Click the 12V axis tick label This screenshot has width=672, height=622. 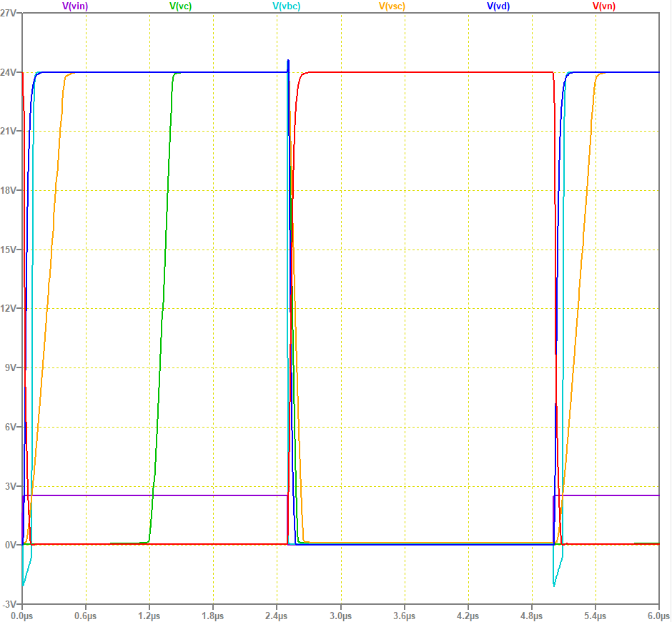9,307
